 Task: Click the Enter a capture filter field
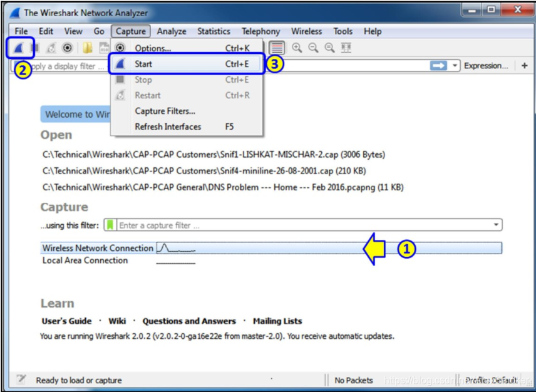pos(304,225)
